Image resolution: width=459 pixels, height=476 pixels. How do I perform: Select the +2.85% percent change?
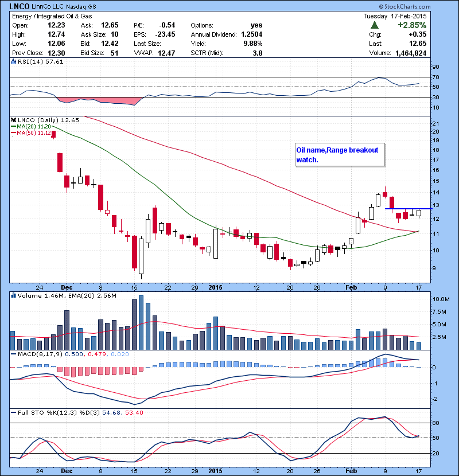click(x=412, y=25)
